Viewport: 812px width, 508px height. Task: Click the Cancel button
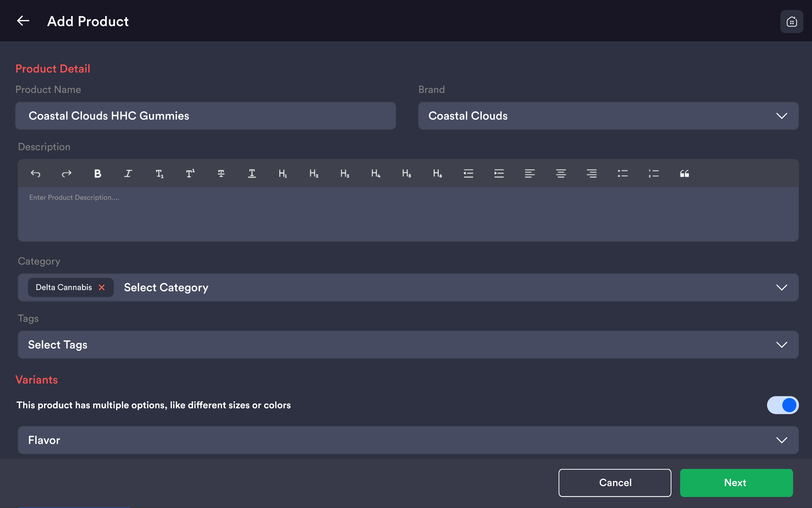click(615, 483)
